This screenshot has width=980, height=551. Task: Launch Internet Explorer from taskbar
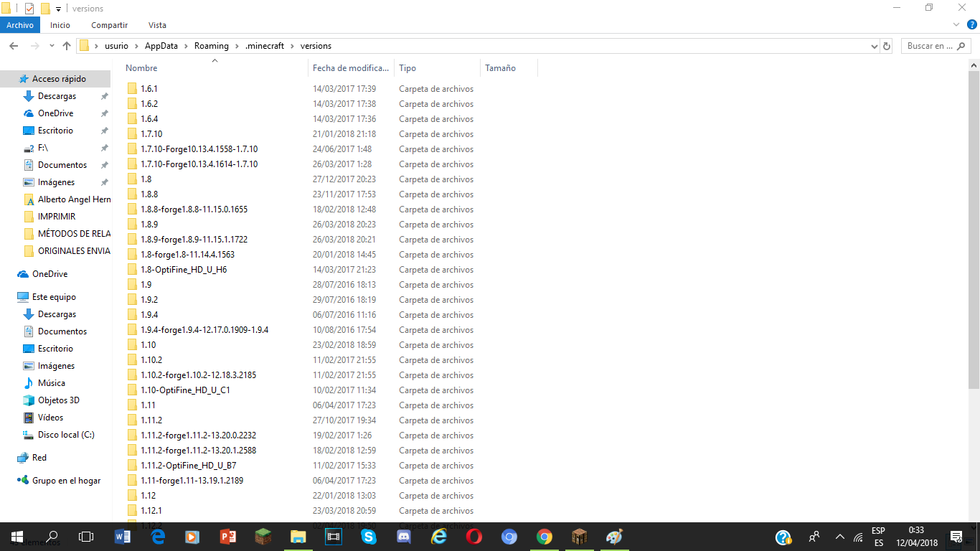point(439,537)
